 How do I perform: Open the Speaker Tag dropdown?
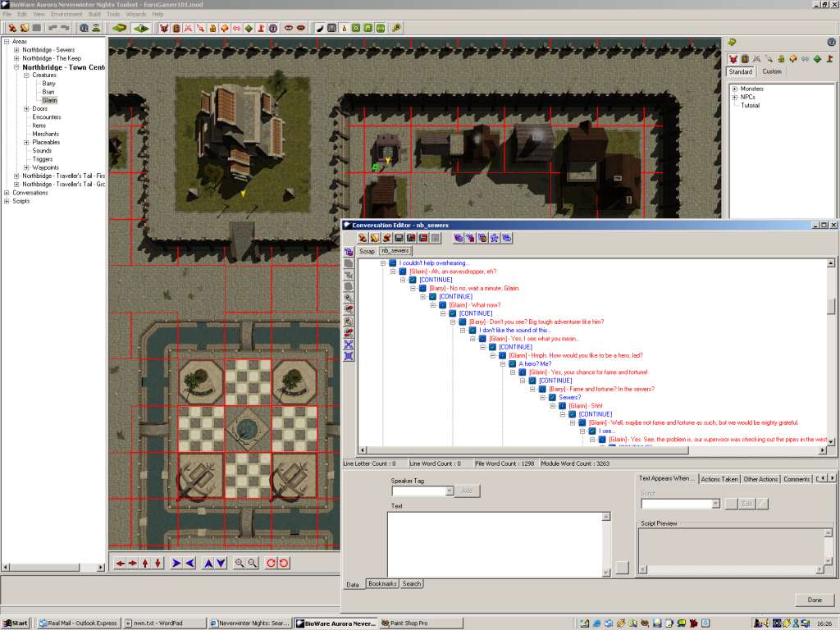click(450, 491)
